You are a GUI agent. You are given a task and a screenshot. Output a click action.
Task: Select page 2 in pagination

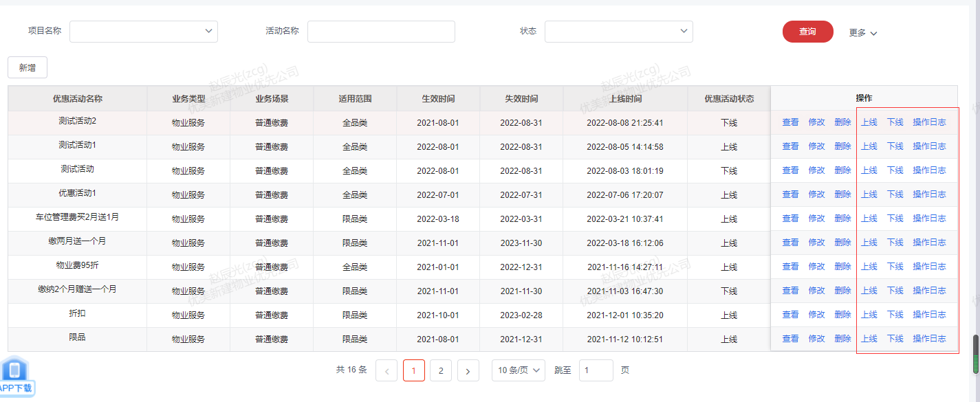tap(441, 371)
